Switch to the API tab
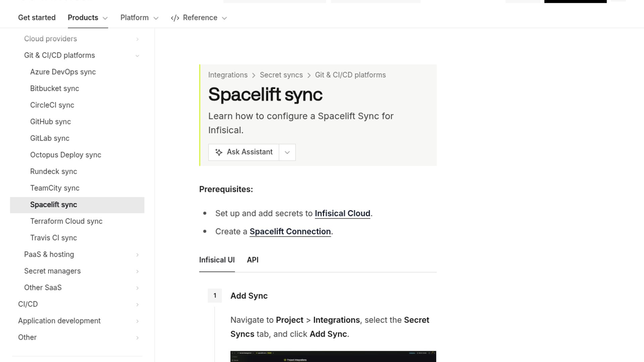 [253, 260]
